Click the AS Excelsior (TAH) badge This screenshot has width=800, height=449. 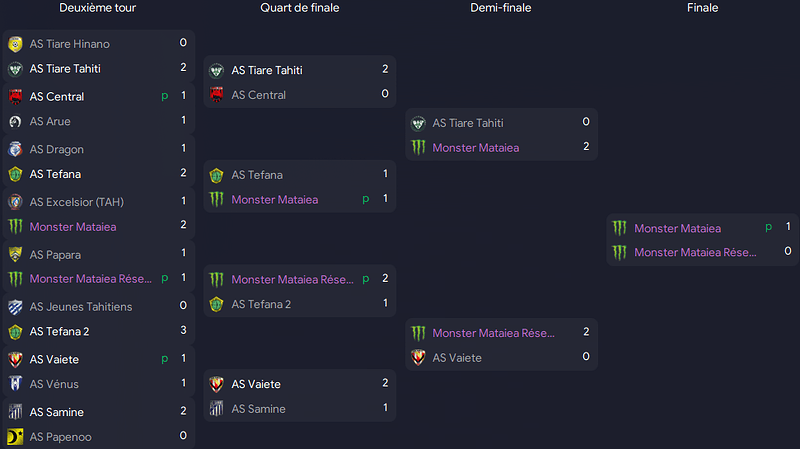point(15,202)
